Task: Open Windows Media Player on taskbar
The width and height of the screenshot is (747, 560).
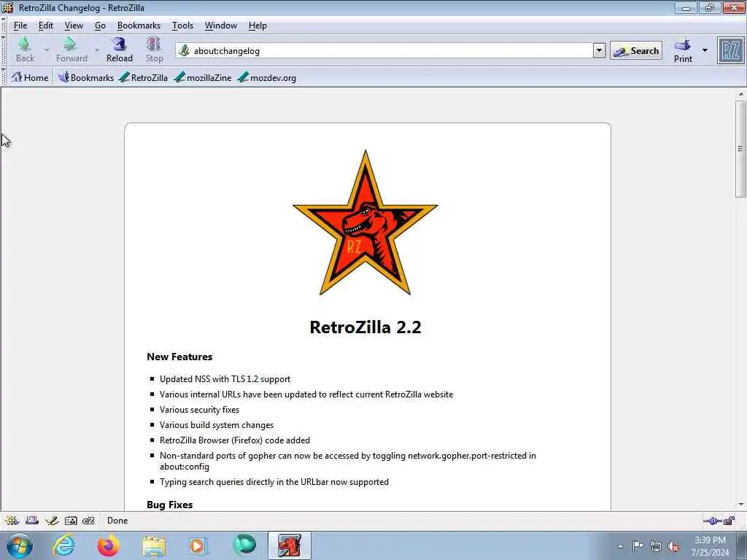Action: pos(197,545)
